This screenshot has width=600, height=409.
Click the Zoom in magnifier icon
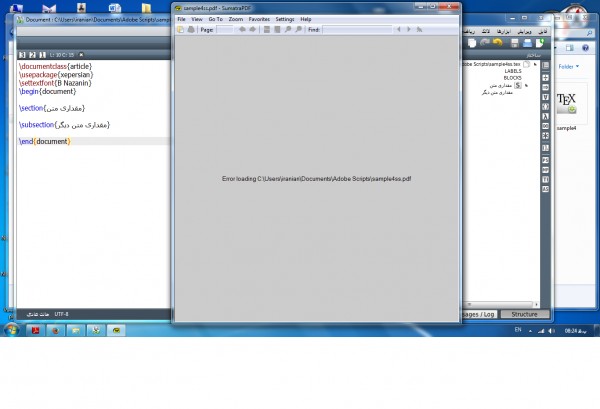[x=298, y=30]
